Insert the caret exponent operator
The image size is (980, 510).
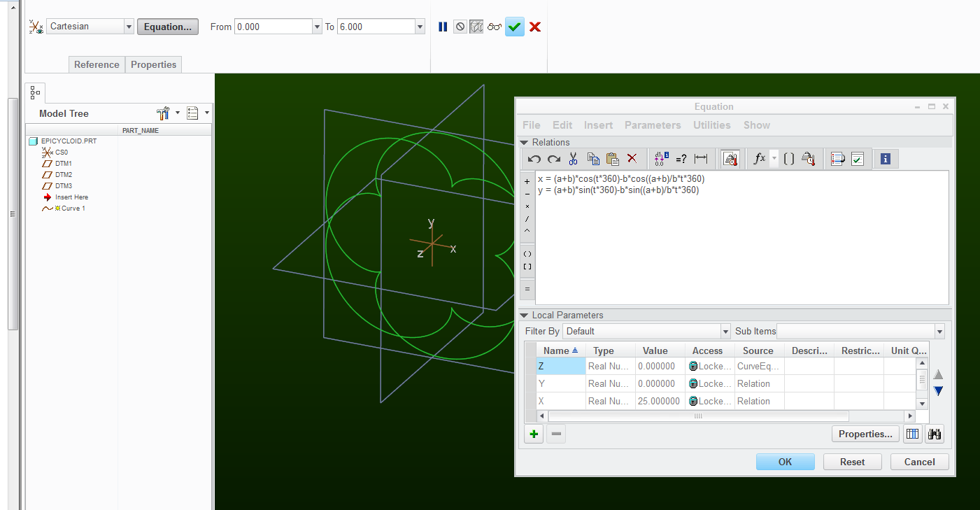(527, 230)
